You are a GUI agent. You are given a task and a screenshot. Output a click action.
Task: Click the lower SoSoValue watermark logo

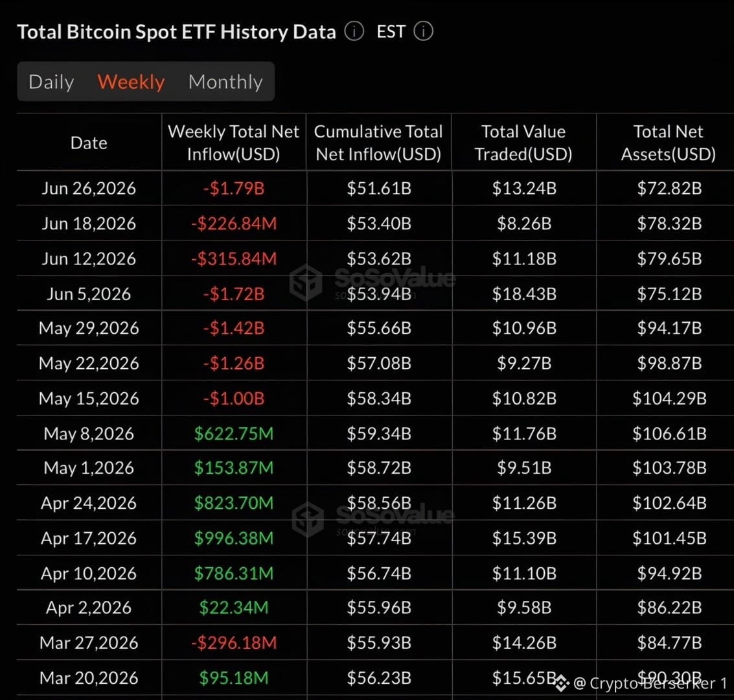(x=308, y=519)
